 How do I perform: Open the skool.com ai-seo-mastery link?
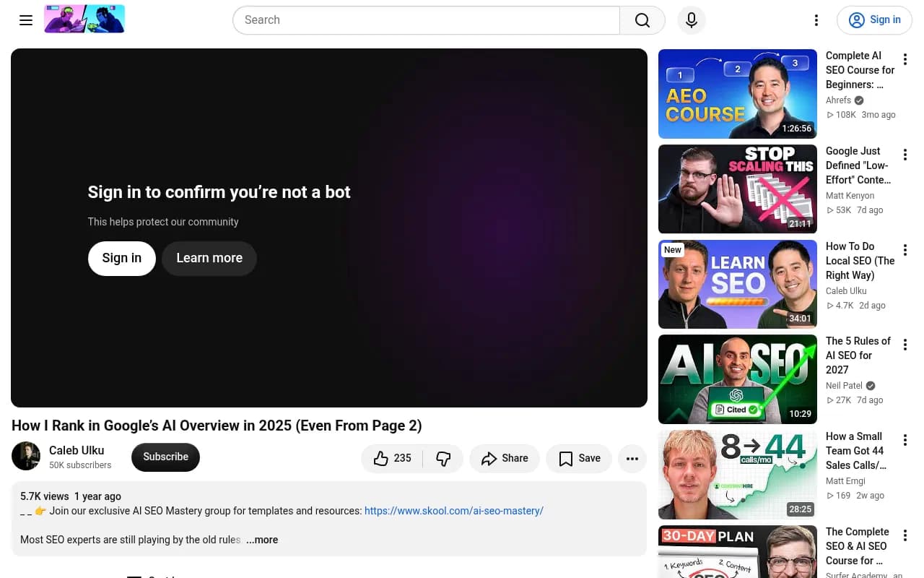pos(454,511)
